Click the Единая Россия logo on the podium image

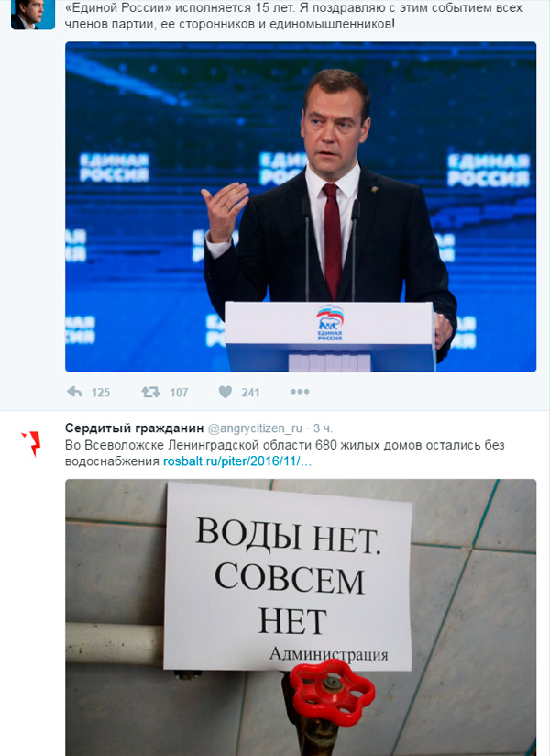(330, 324)
